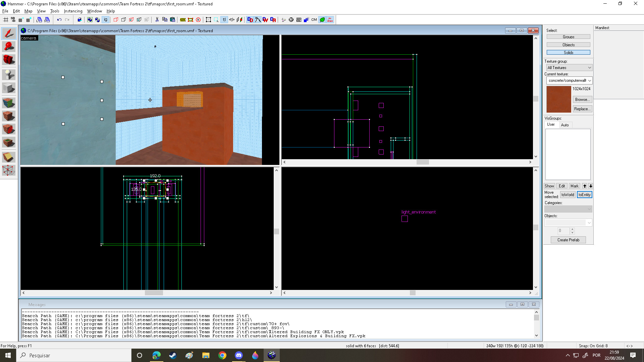Open the Instancing menu

(73, 11)
